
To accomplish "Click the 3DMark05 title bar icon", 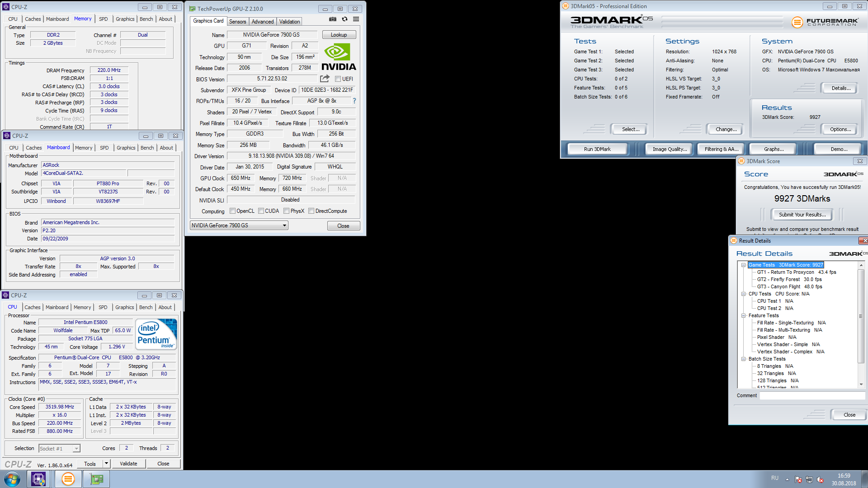I will point(565,6).
